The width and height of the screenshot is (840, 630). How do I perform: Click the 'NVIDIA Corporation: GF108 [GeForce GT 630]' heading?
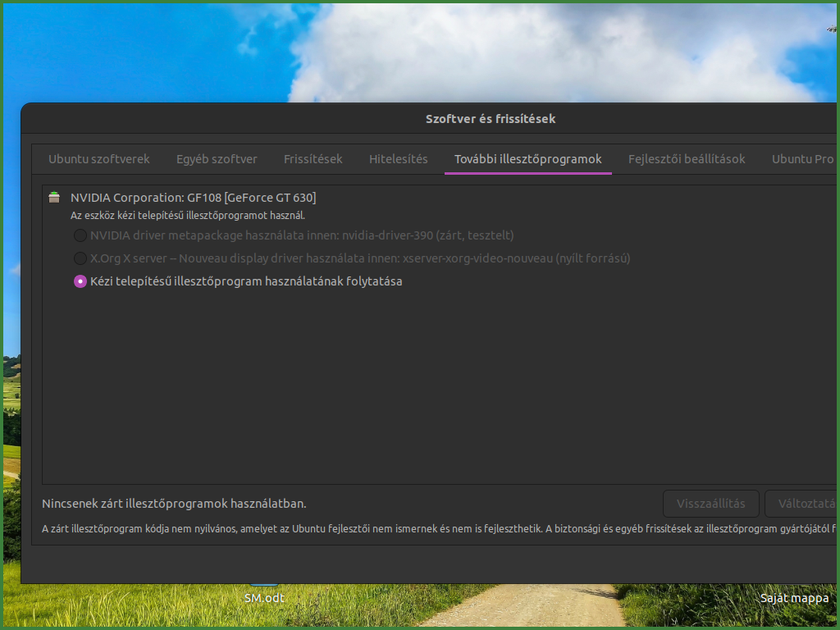[x=194, y=198]
